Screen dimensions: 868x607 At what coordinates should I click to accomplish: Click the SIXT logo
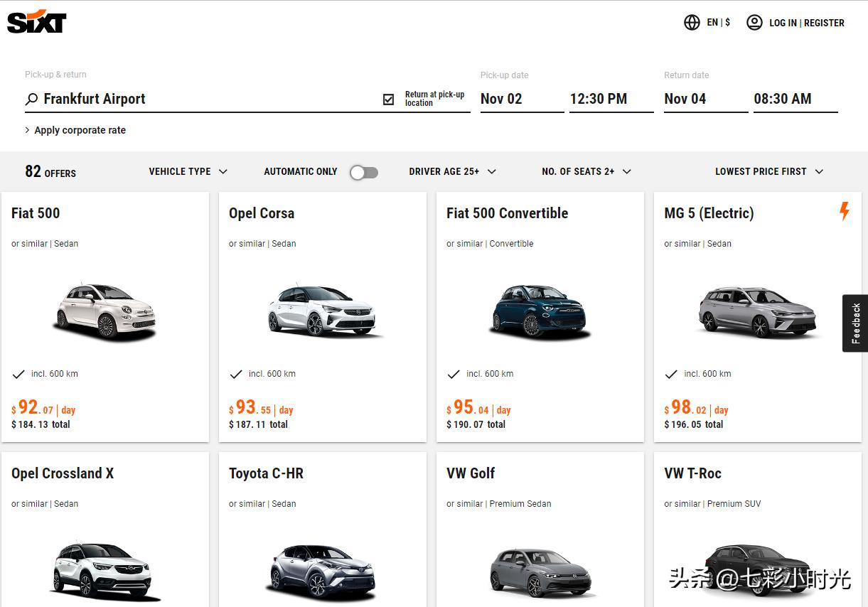point(36,22)
